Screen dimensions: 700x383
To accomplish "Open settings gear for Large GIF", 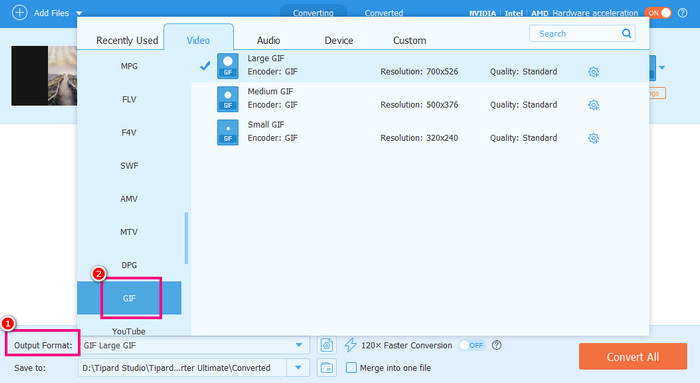I will (x=593, y=72).
